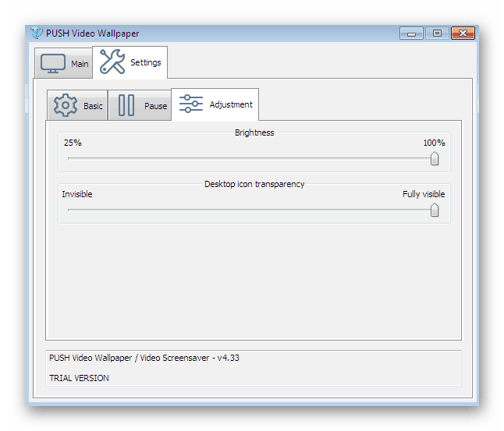
Task: Click the monitor icon on Main tab
Action: pos(53,64)
